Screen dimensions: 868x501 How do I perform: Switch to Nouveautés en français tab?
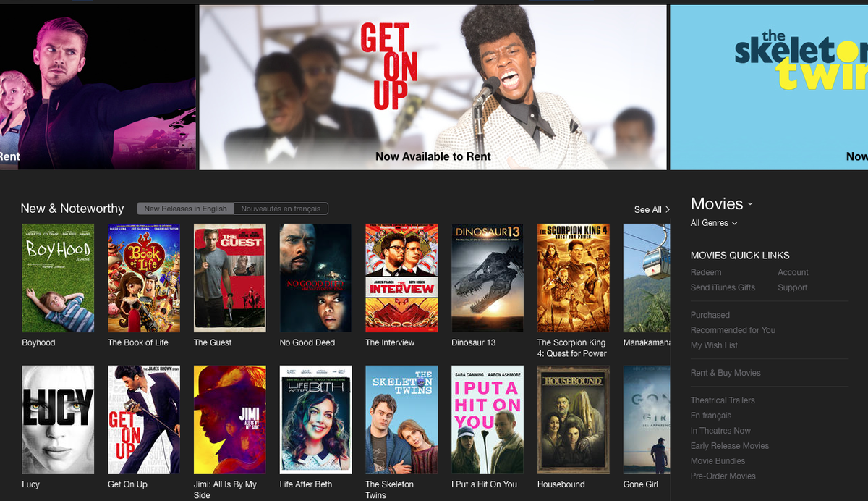click(x=281, y=209)
